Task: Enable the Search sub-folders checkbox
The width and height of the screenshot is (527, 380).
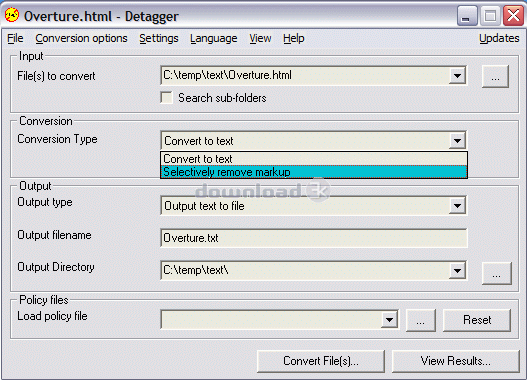Action: [167, 98]
